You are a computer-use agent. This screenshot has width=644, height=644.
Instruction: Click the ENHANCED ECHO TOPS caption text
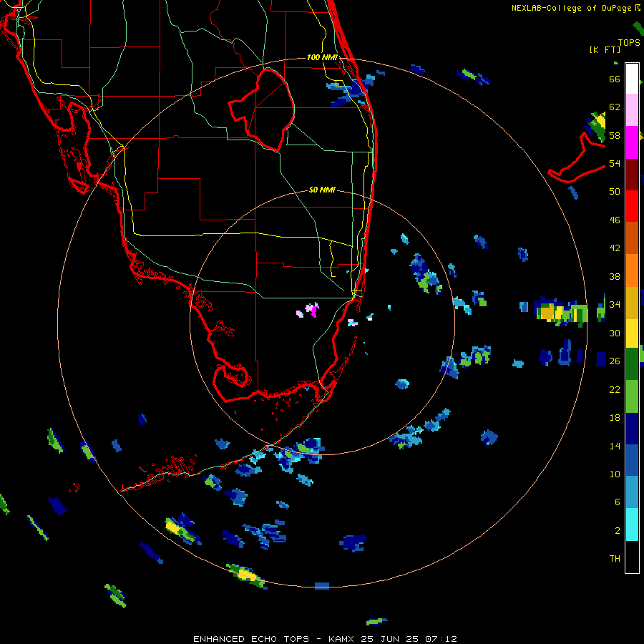(x=251, y=639)
